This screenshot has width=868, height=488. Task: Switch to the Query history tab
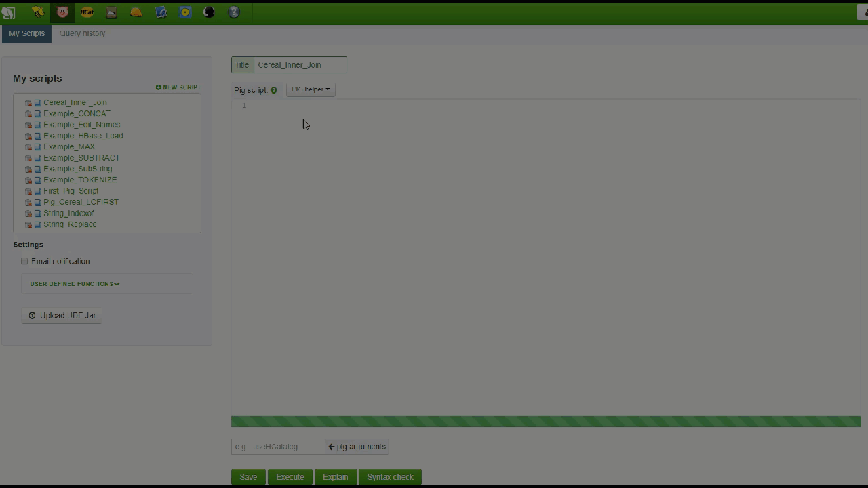(x=82, y=33)
